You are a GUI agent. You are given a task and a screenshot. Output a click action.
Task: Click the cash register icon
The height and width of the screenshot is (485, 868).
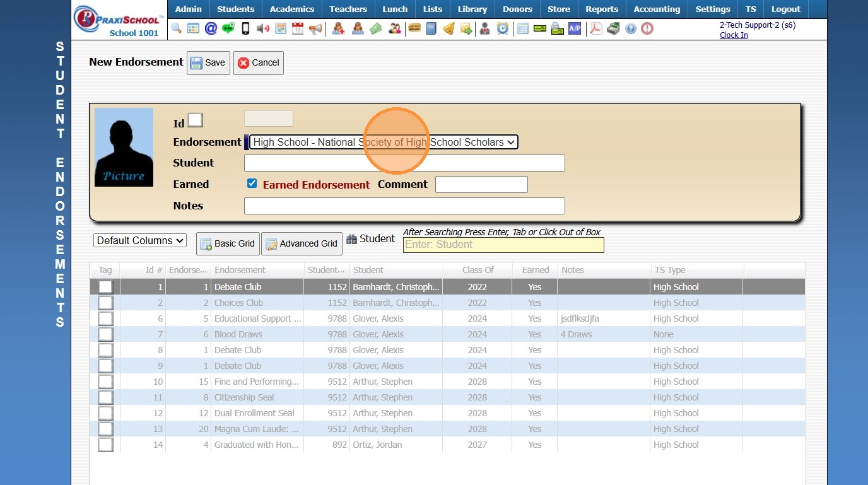[x=613, y=28]
